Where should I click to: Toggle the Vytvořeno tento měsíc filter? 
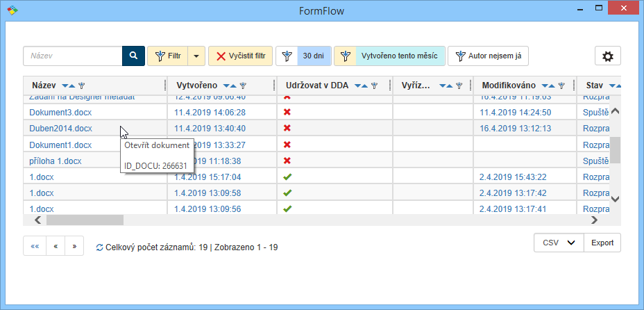(389, 56)
